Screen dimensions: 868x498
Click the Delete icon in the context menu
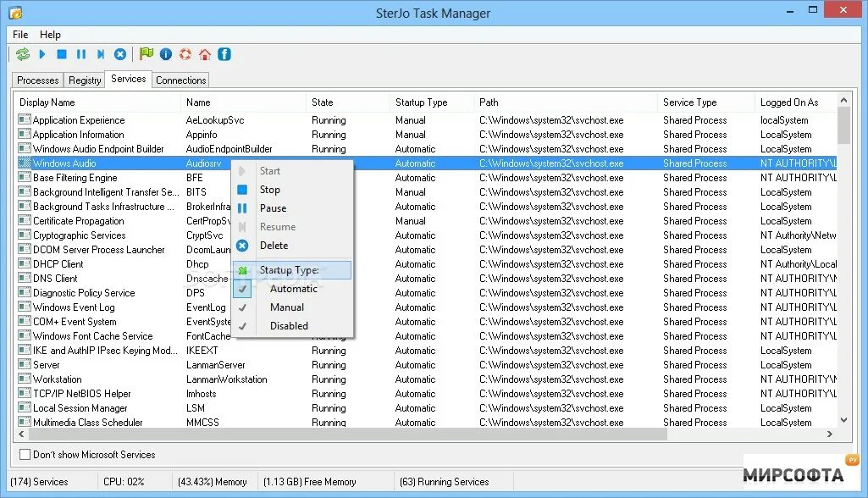pos(242,246)
